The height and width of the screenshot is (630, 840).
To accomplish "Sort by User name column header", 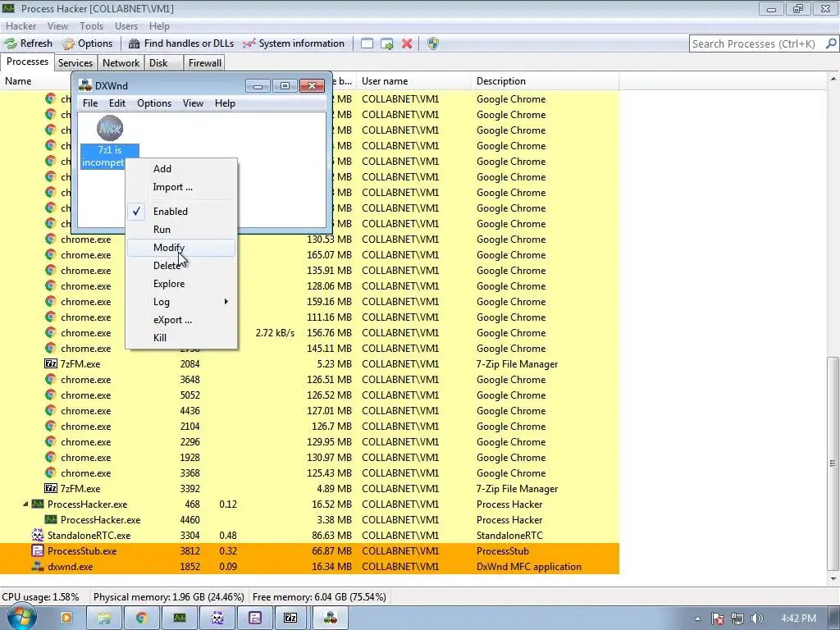I will 414,81.
